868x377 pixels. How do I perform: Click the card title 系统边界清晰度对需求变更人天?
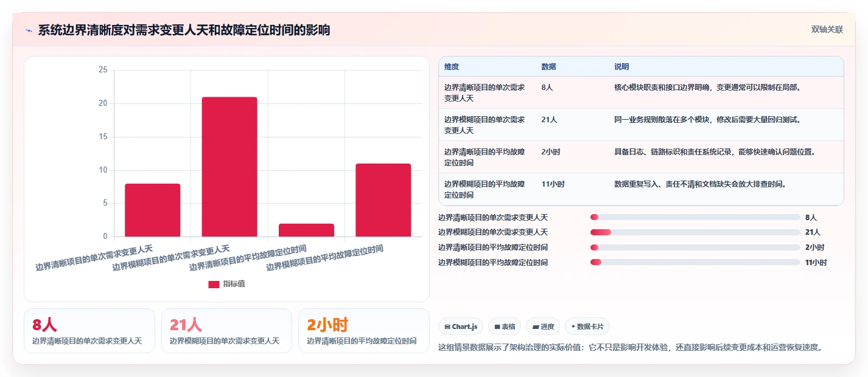[184, 30]
